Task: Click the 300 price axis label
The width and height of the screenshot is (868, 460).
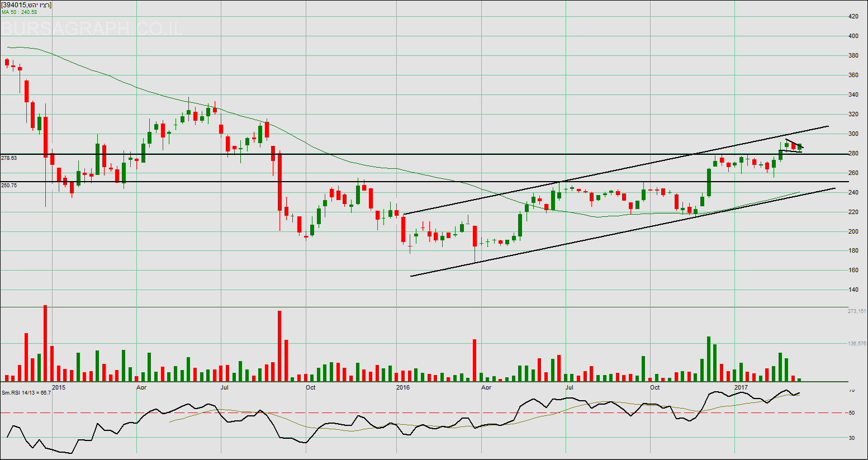Action: tap(853, 134)
